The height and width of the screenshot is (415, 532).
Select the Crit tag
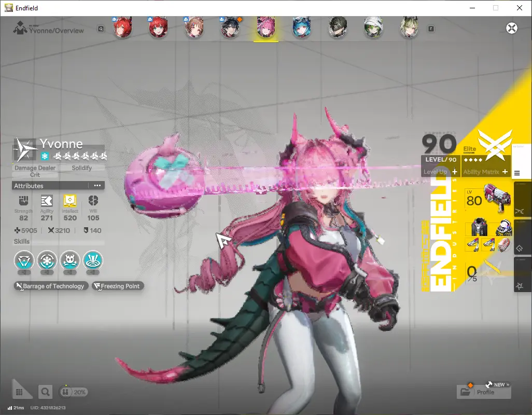point(35,175)
